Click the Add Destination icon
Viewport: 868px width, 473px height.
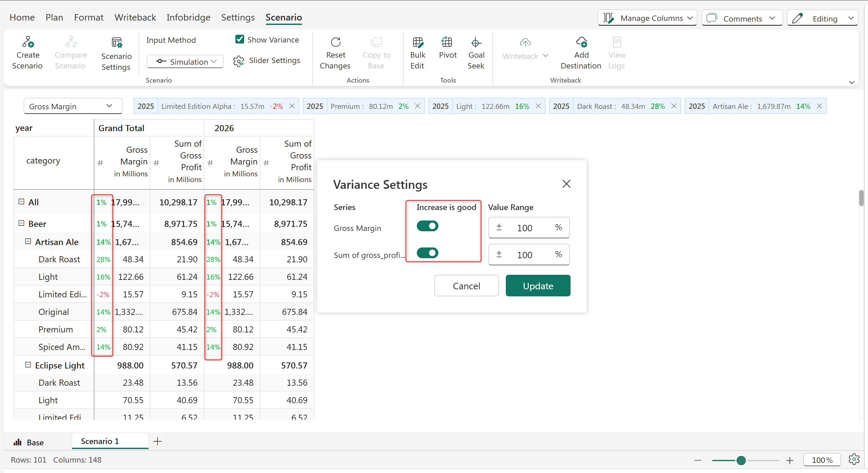581,42
